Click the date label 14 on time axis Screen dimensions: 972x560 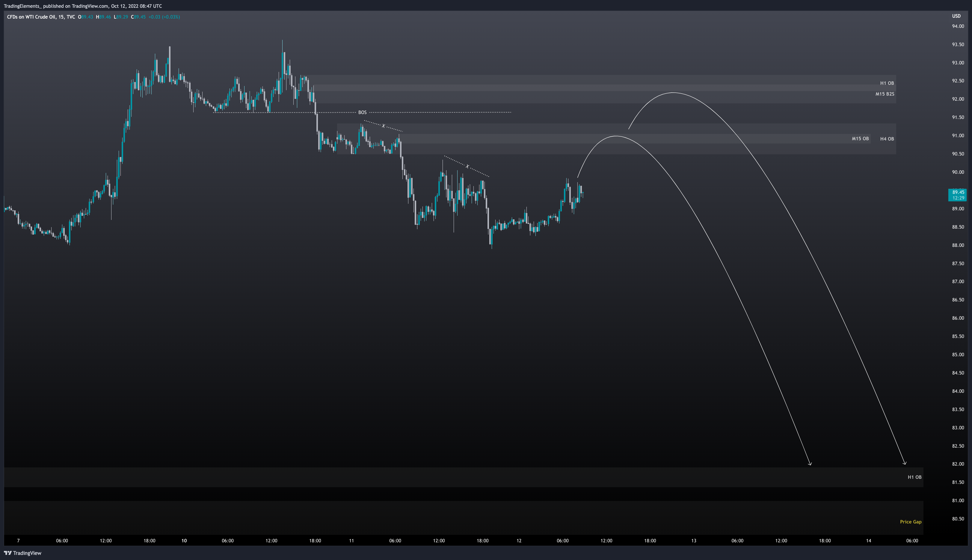tap(869, 541)
